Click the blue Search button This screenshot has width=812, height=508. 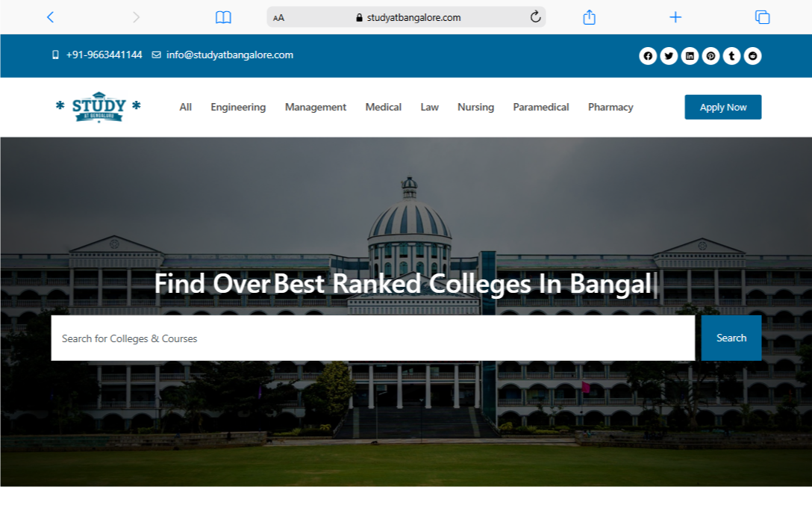(731, 338)
